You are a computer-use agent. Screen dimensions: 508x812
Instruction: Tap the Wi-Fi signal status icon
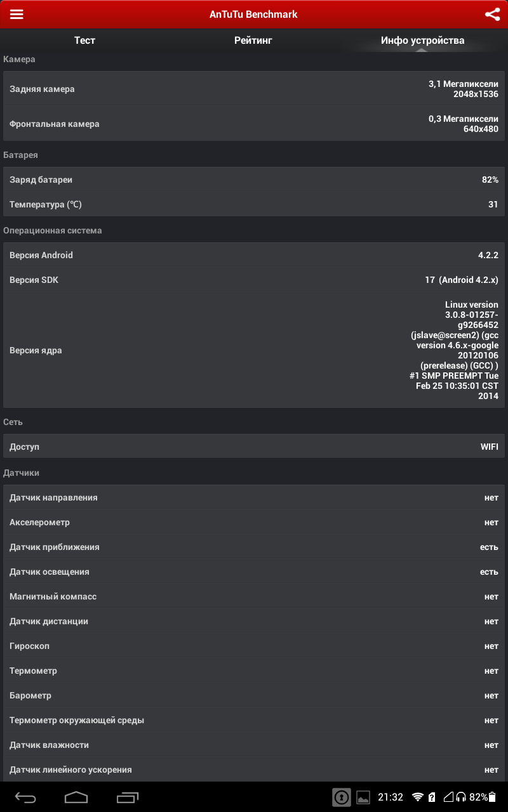[x=417, y=797]
